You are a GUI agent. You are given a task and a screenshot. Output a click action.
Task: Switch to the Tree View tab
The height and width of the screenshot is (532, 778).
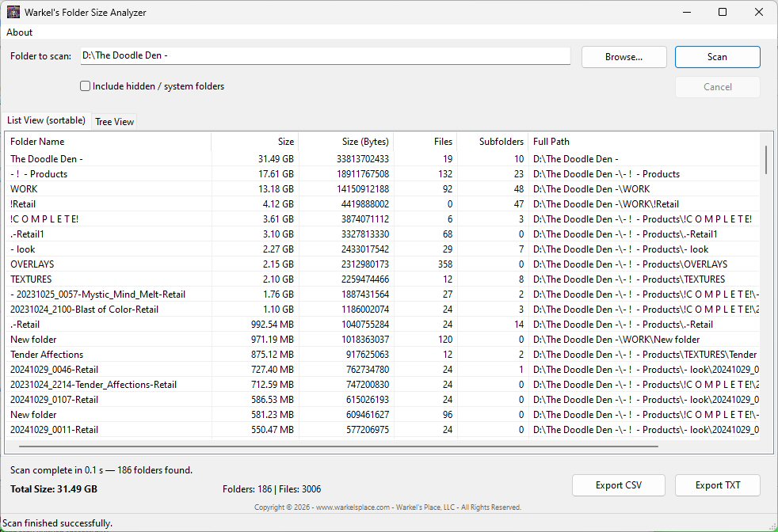[x=115, y=122]
